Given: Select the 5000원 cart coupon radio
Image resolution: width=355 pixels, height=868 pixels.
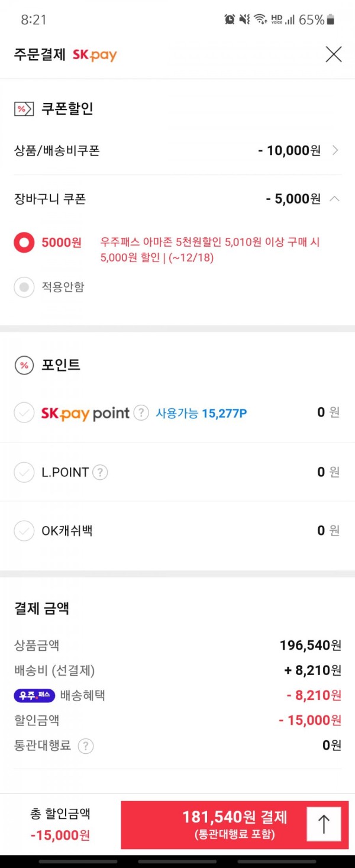Looking at the screenshot, I should pyautogui.click(x=24, y=243).
